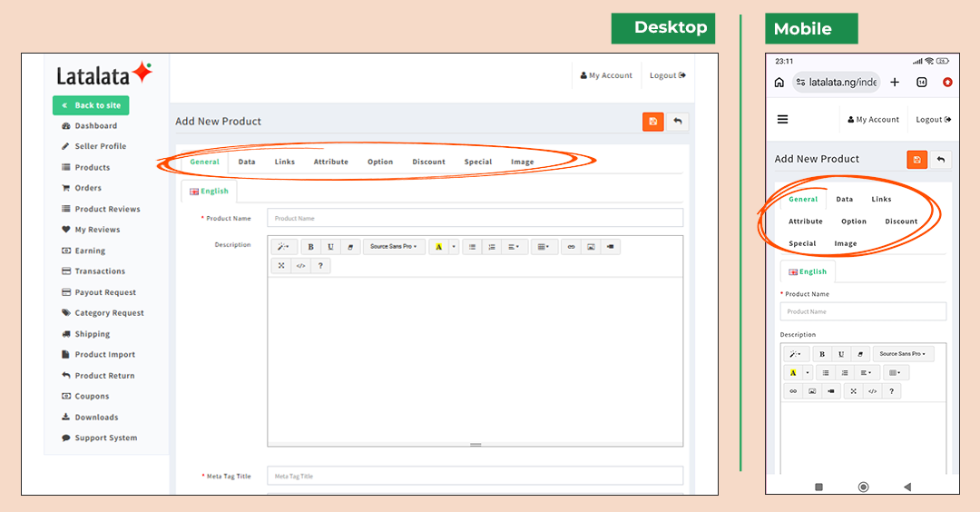Toggle code view icon in desktop editor
Viewport: 980px width, 512px height.
pyautogui.click(x=300, y=266)
